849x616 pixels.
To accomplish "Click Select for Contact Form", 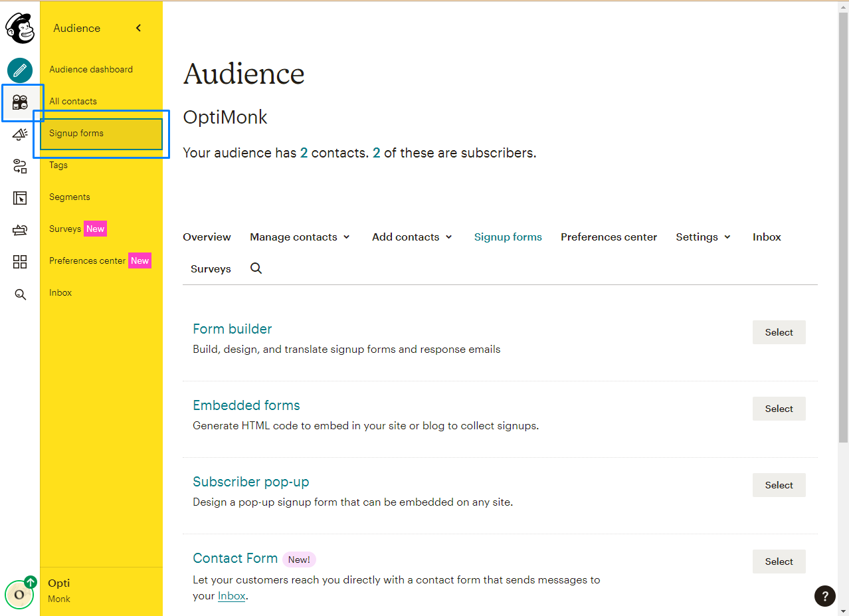I will [x=779, y=562].
